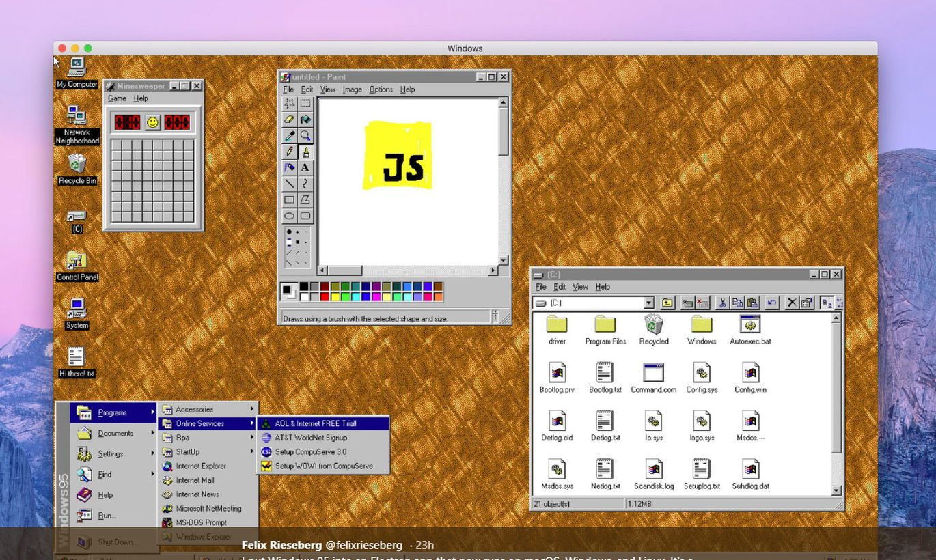936x560 pixels.
Task: Open the View menu in C: window
Action: pos(581,287)
